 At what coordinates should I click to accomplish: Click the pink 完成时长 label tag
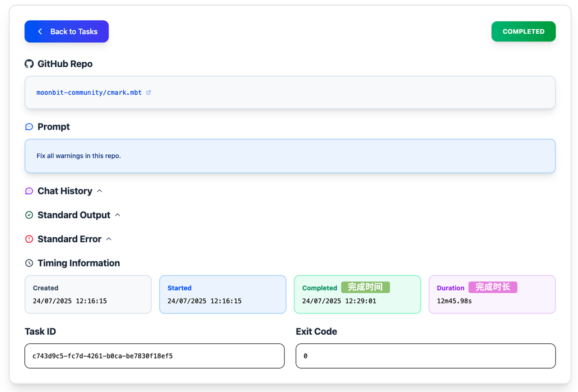[493, 287]
